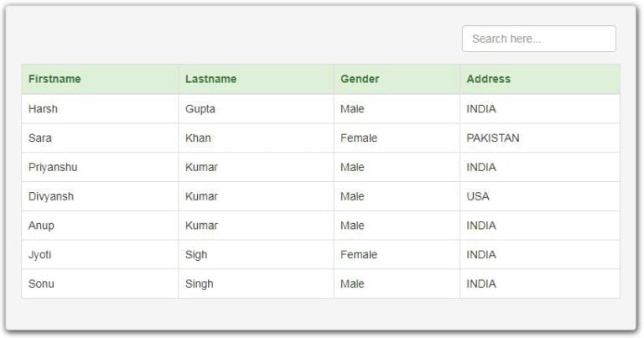Click the Gender column header
644x338 pixels.
pos(360,79)
